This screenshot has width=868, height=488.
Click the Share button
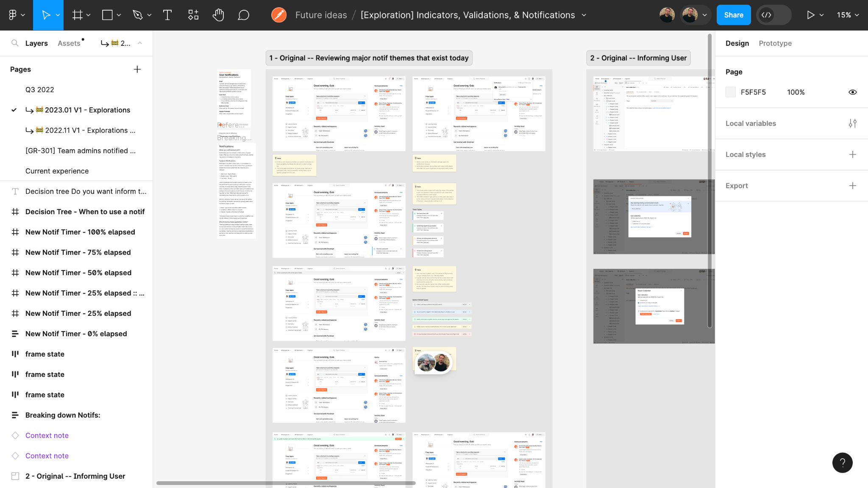(733, 15)
